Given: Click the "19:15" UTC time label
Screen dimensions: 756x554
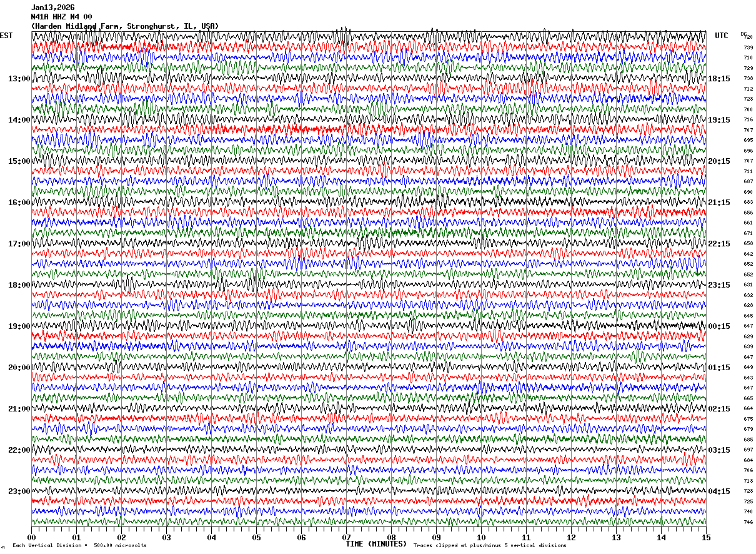Looking at the screenshot, I should [x=719, y=120].
